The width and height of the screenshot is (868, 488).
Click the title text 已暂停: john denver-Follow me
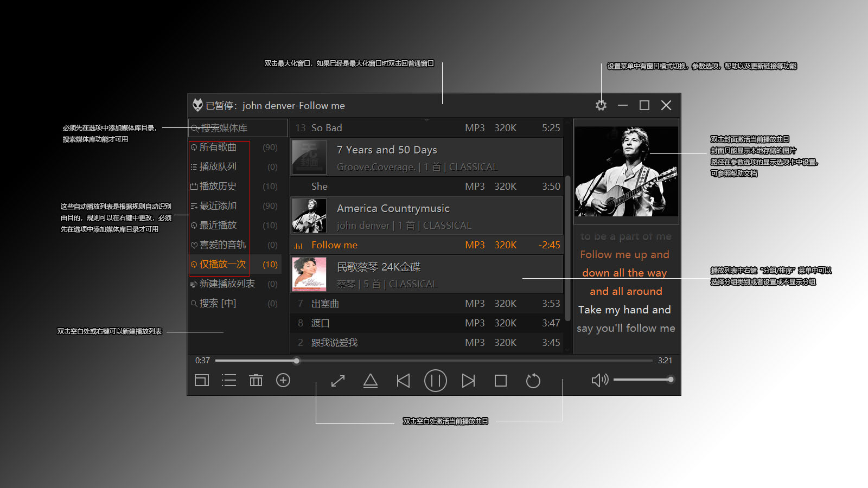click(275, 106)
